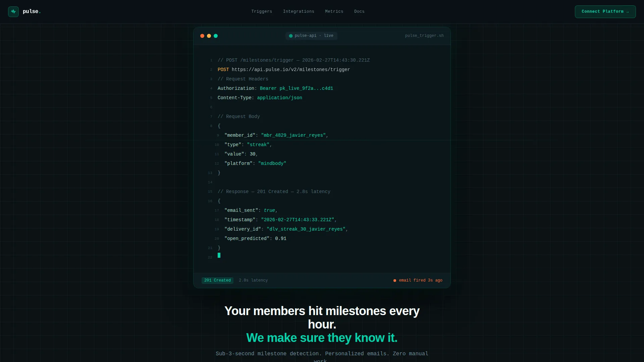Click the // Request Headers comment
This screenshot has width=644, height=362.
[243, 79]
